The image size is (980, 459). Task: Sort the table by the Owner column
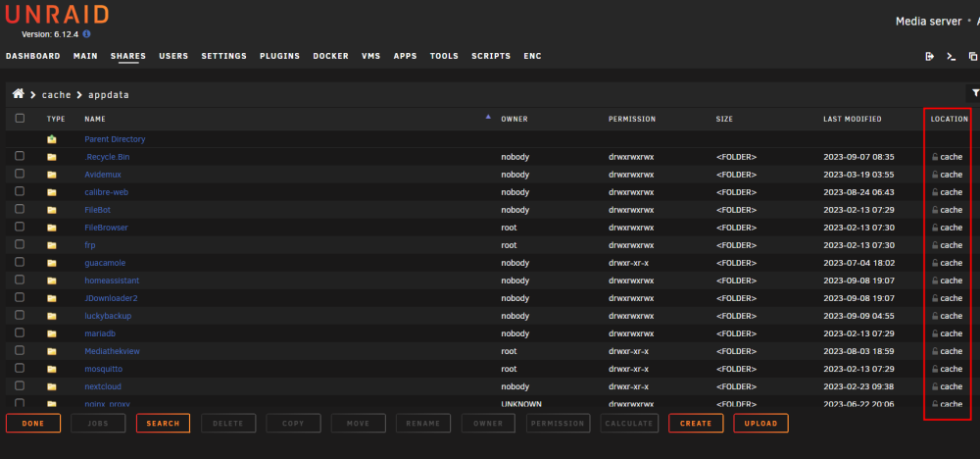coord(514,119)
